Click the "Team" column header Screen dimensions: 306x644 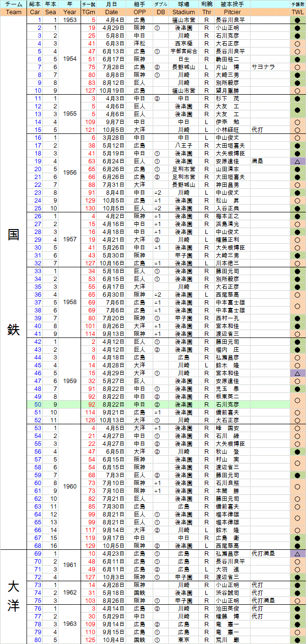point(13,12)
